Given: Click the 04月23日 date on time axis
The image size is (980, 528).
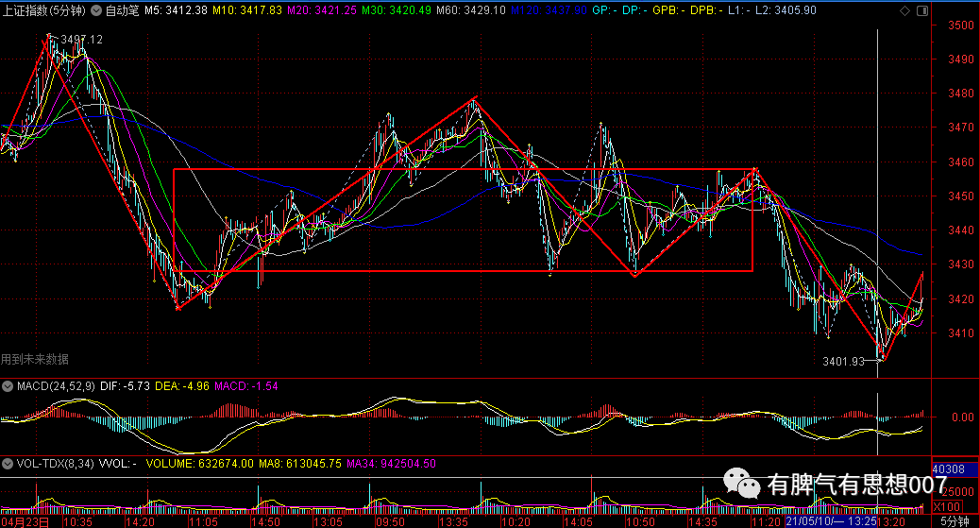Looking at the screenshot, I should click(x=25, y=521).
